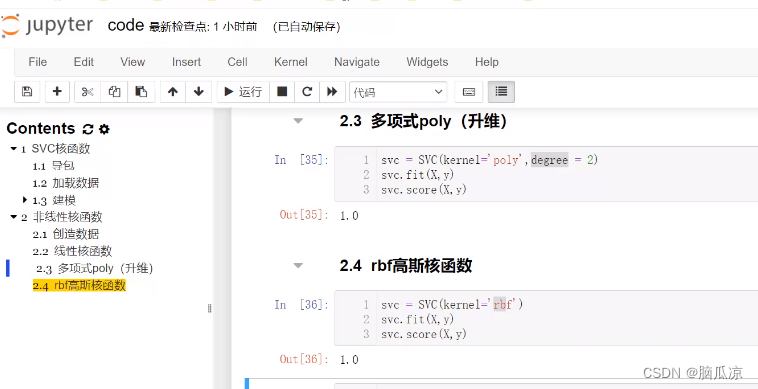Rename notebook by clicking title code
The height and width of the screenshot is (389, 758).
[x=126, y=25]
